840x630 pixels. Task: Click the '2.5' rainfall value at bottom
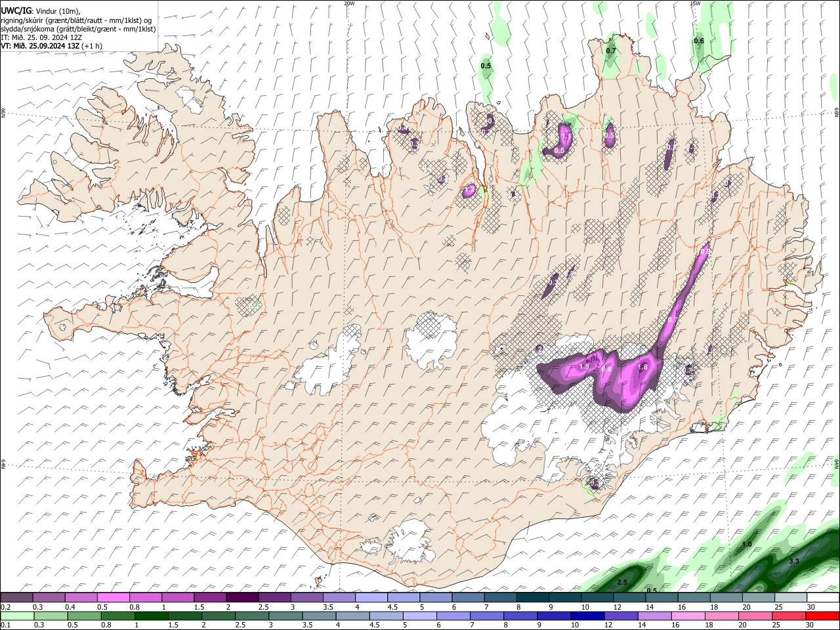623,582
